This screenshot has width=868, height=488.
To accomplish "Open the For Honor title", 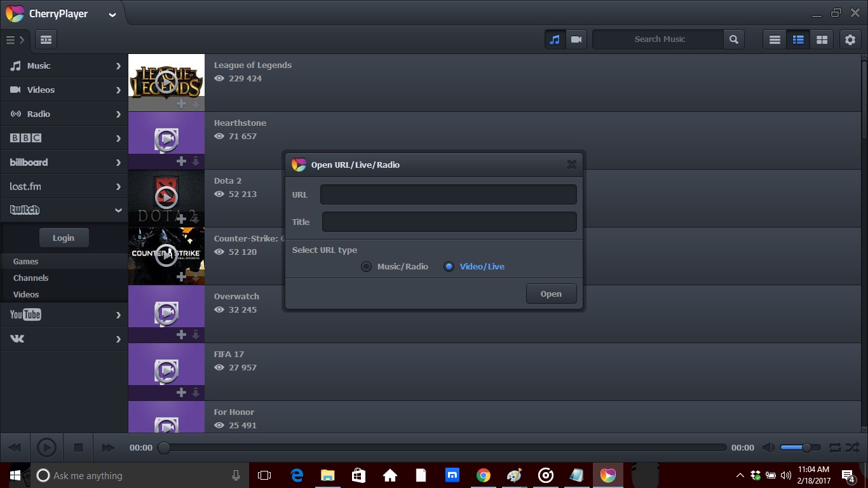I will coord(234,412).
